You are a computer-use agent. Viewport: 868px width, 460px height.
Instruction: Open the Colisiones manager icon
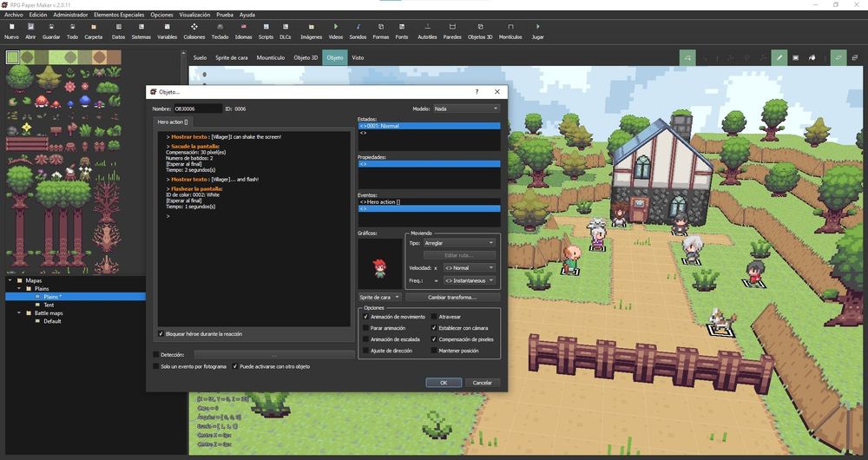(x=194, y=26)
